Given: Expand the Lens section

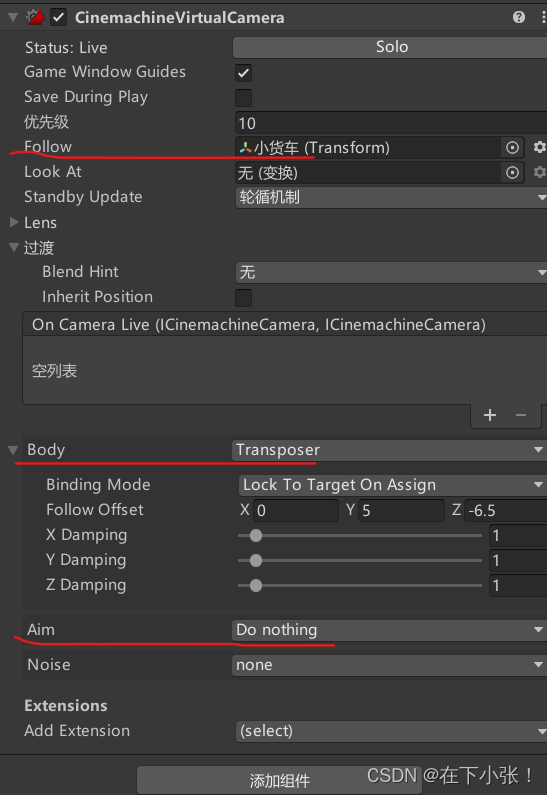Looking at the screenshot, I should pos(14,222).
